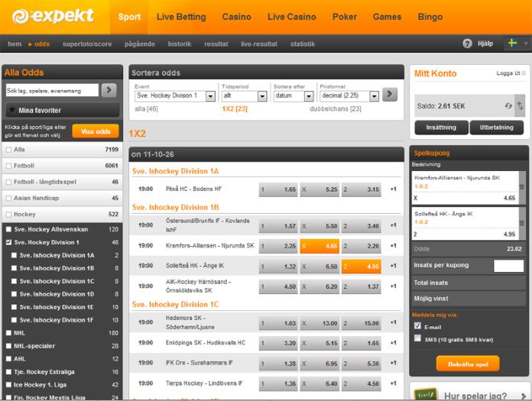The height and width of the screenshot is (401, 532).
Task: Click the Sök lag, spelare search field
Action: pos(52,90)
